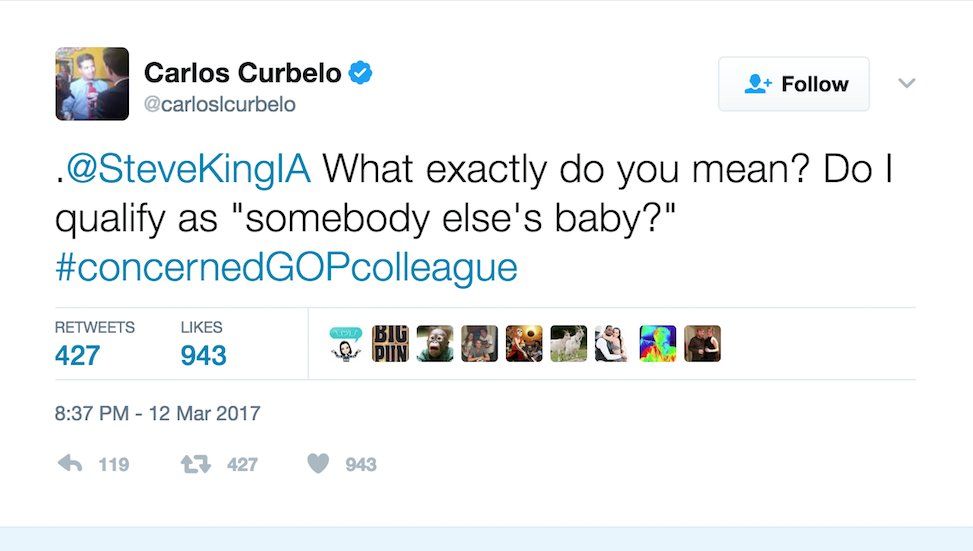
Task: Open the solar eclipse liker avatar
Action: pos(523,343)
